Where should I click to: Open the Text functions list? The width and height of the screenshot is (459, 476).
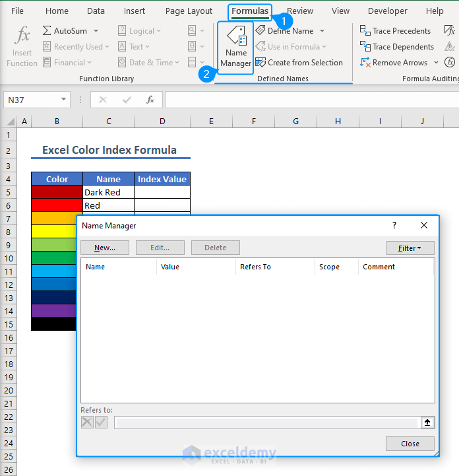point(134,46)
